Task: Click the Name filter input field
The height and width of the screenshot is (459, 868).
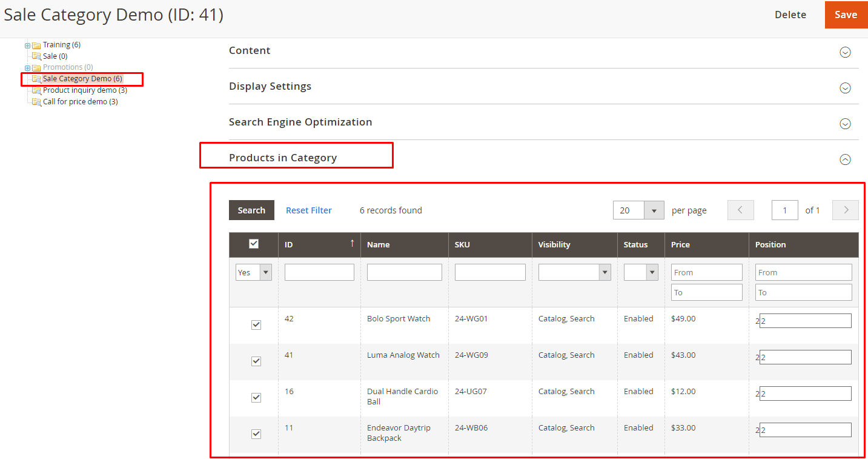Action: point(404,272)
